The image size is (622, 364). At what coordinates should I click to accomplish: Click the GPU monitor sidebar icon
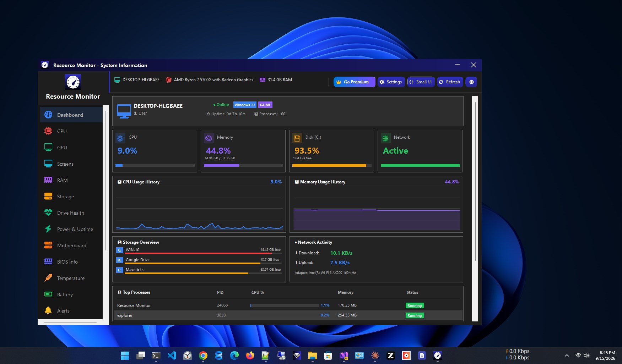[48, 147]
